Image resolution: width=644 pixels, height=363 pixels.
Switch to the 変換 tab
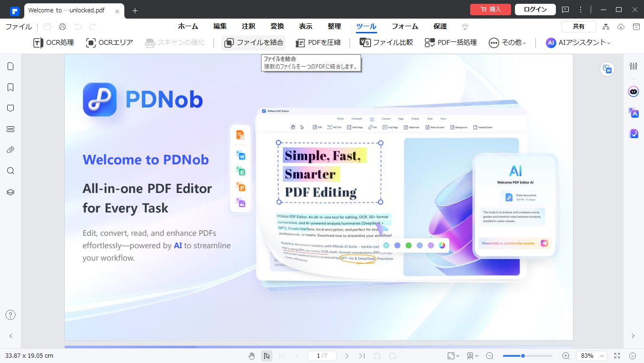pyautogui.click(x=277, y=27)
